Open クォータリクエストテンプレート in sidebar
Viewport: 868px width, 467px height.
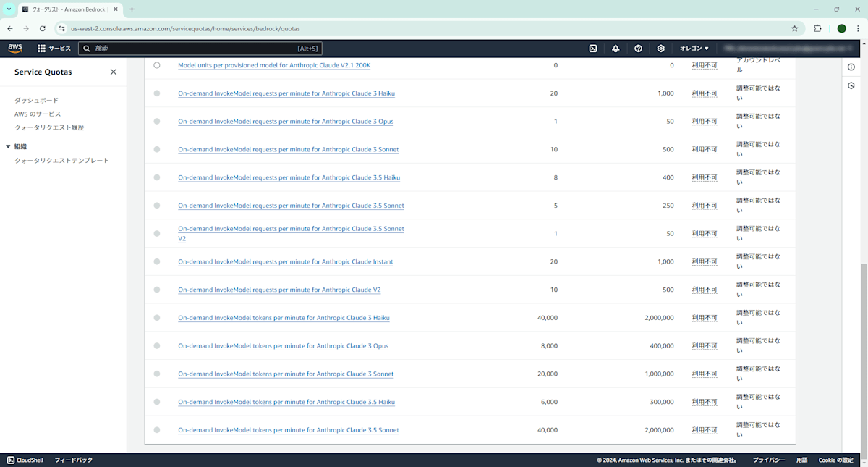click(x=61, y=160)
